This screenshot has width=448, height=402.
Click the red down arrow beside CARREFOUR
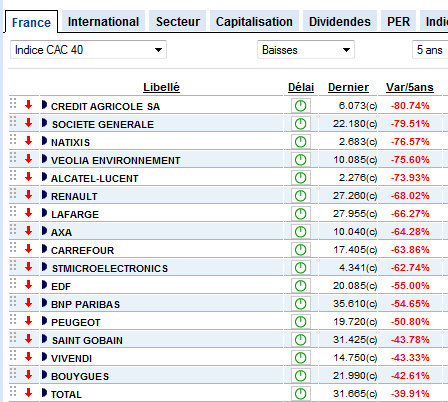point(29,249)
